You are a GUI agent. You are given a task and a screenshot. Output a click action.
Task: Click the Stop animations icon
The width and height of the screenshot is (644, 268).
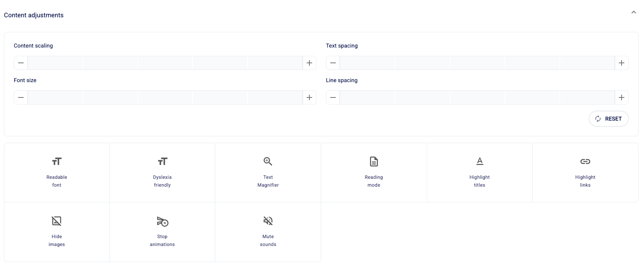163,221
